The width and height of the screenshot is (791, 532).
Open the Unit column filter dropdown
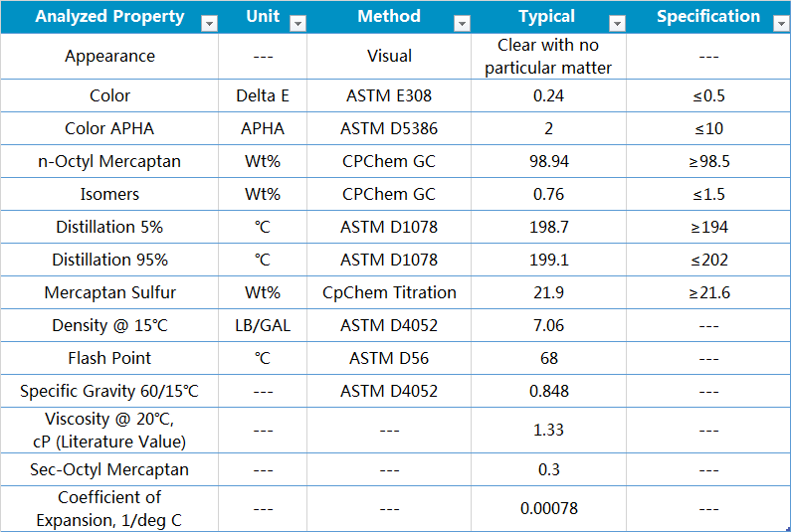[297, 24]
